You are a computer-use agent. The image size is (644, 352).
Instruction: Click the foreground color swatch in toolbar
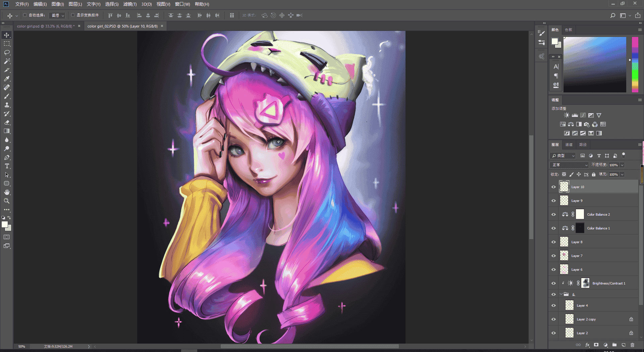[5, 224]
